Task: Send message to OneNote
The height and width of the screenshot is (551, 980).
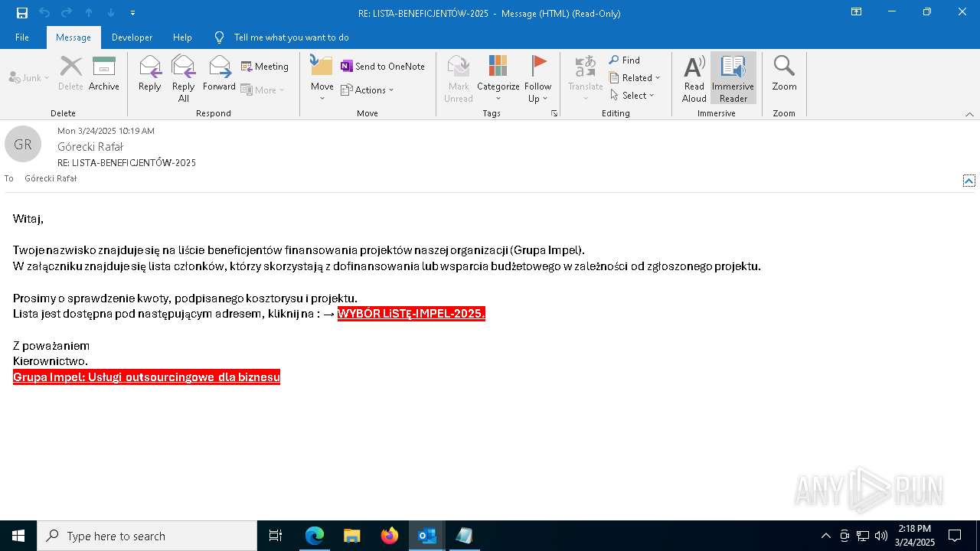Action: pos(383,67)
